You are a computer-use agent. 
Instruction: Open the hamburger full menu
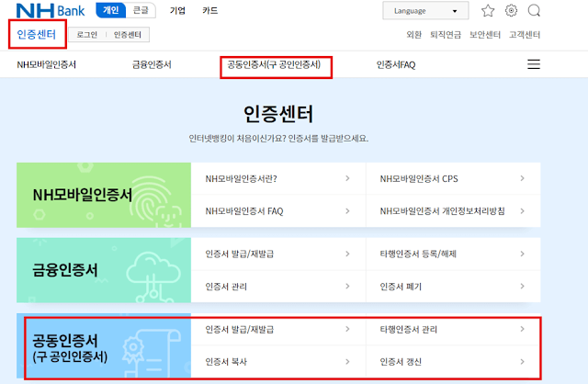tap(534, 64)
